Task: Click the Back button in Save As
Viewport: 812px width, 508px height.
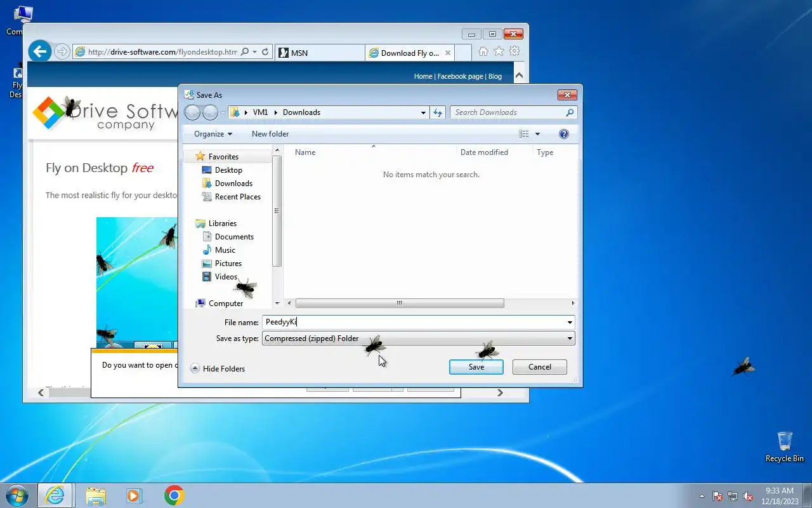Action: pos(193,112)
